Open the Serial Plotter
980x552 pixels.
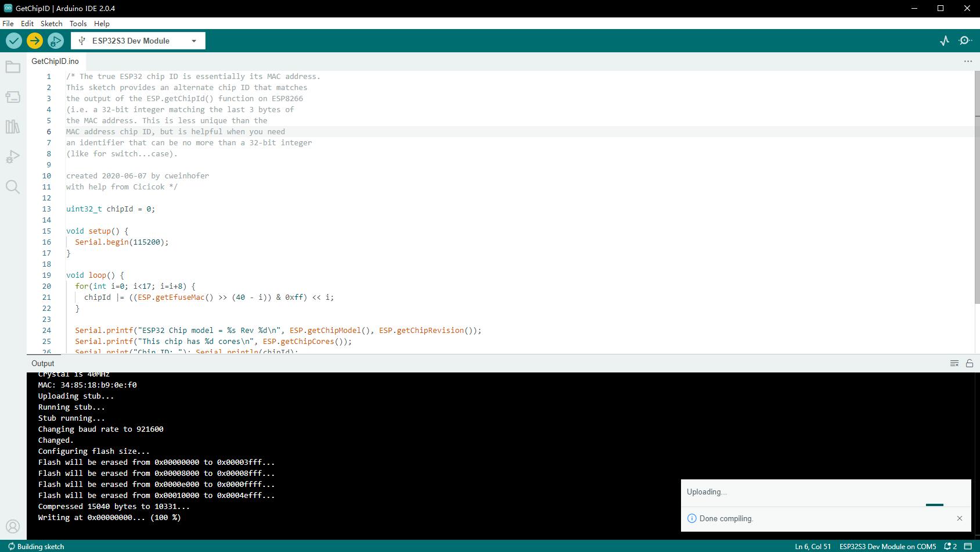[945, 41]
